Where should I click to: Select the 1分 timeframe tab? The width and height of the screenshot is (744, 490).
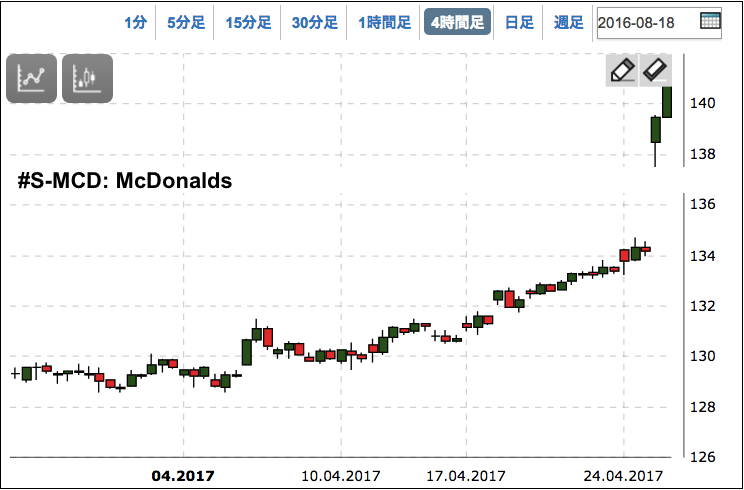[136, 22]
